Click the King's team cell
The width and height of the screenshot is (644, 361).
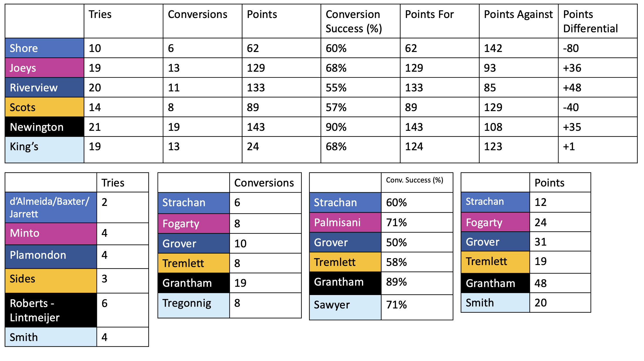[x=45, y=150]
